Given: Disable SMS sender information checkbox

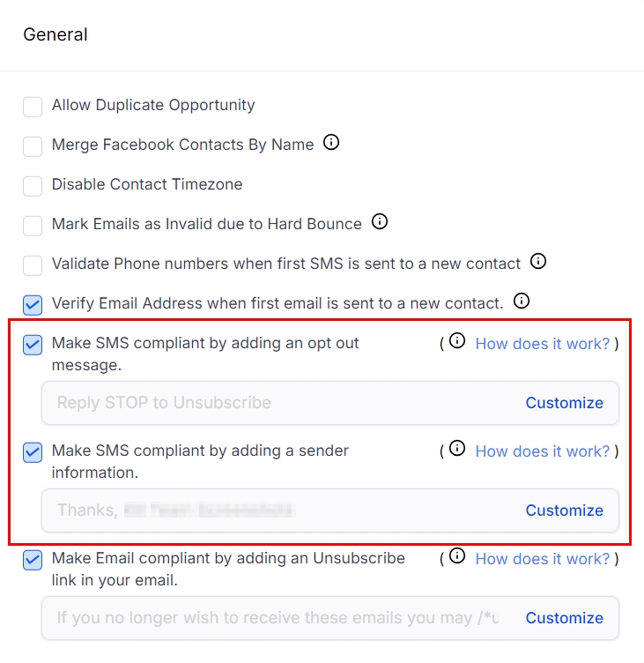Looking at the screenshot, I should click(x=33, y=452).
